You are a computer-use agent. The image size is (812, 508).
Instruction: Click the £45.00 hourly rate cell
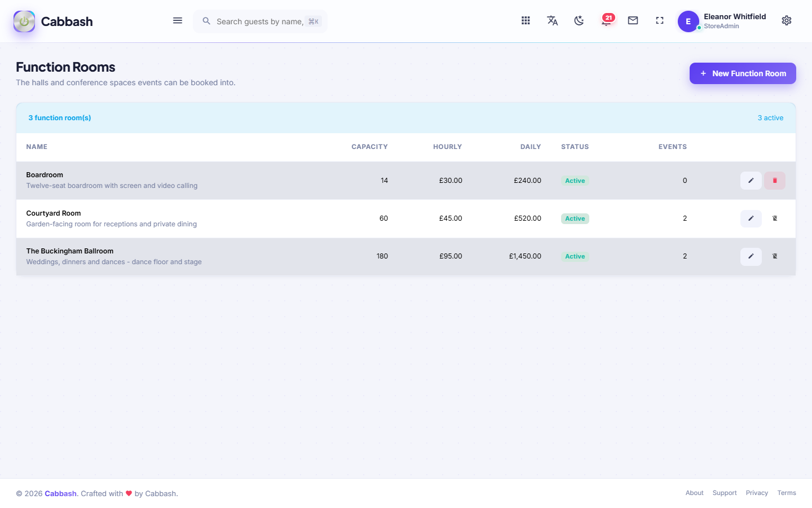(x=451, y=218)
